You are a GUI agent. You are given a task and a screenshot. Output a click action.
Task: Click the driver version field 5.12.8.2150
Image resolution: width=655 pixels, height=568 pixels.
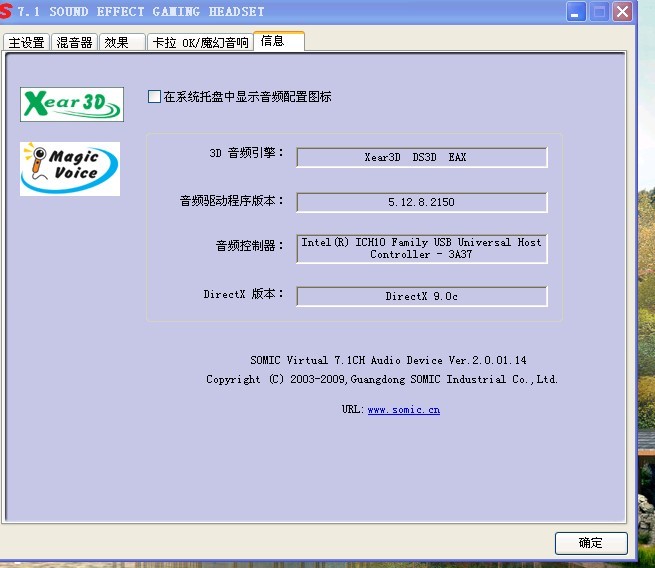point(422,203)
